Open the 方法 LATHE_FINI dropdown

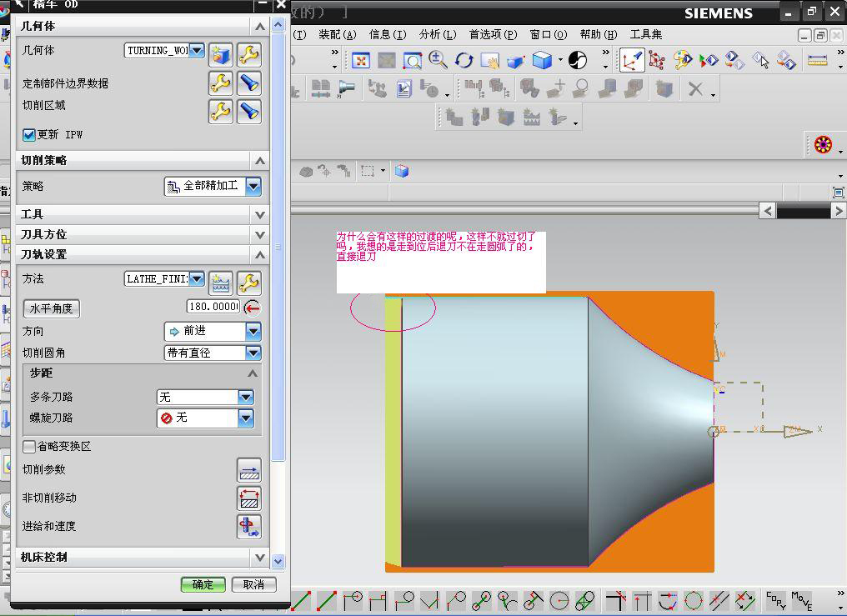pyautogui.click(x=198, y=278)
